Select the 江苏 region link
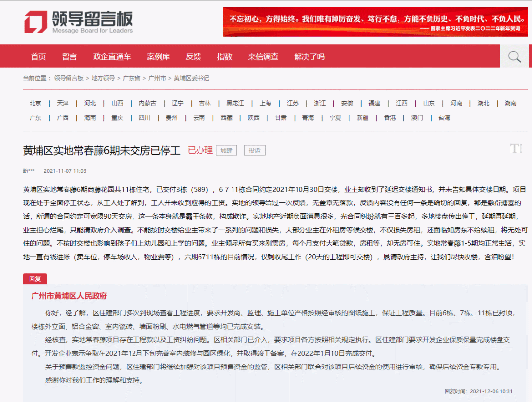This screenshot has width=532, height=402. [x=293, y=103]
